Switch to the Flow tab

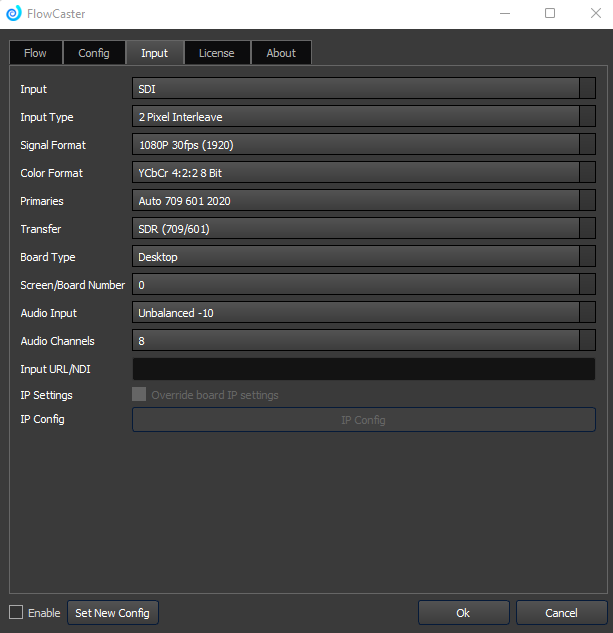click(x=35, y=53)
